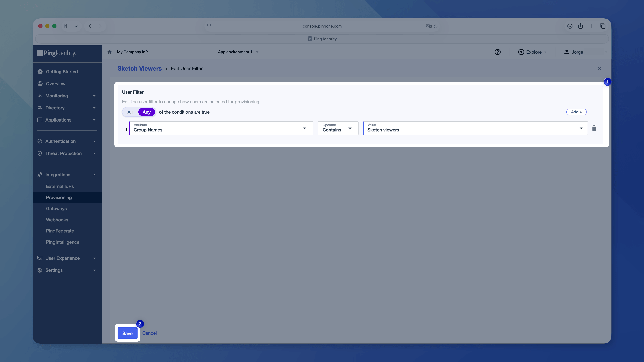Click the reader icon left of the address
Image resolution: width=644 pixels, height=362 pixels.
209,26
